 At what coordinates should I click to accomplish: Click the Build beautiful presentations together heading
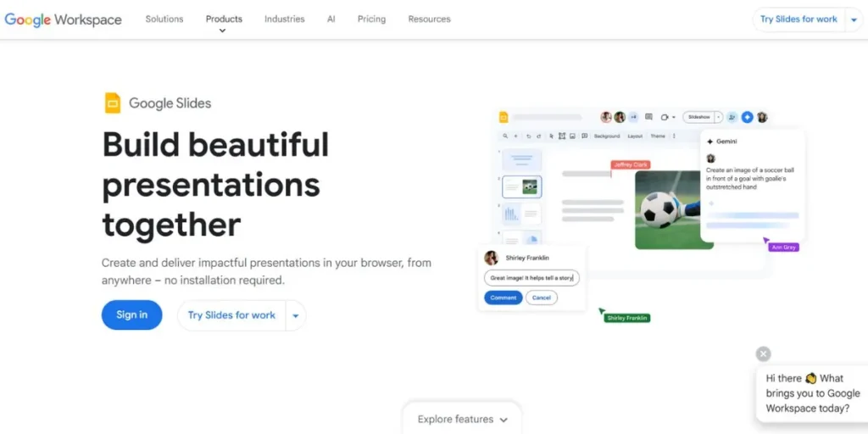[216, 185]
